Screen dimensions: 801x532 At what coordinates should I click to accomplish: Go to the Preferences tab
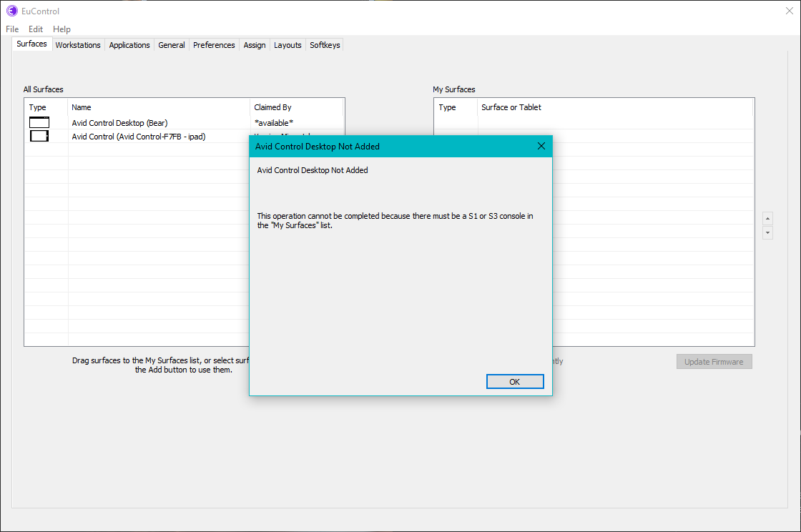[214, 45]
